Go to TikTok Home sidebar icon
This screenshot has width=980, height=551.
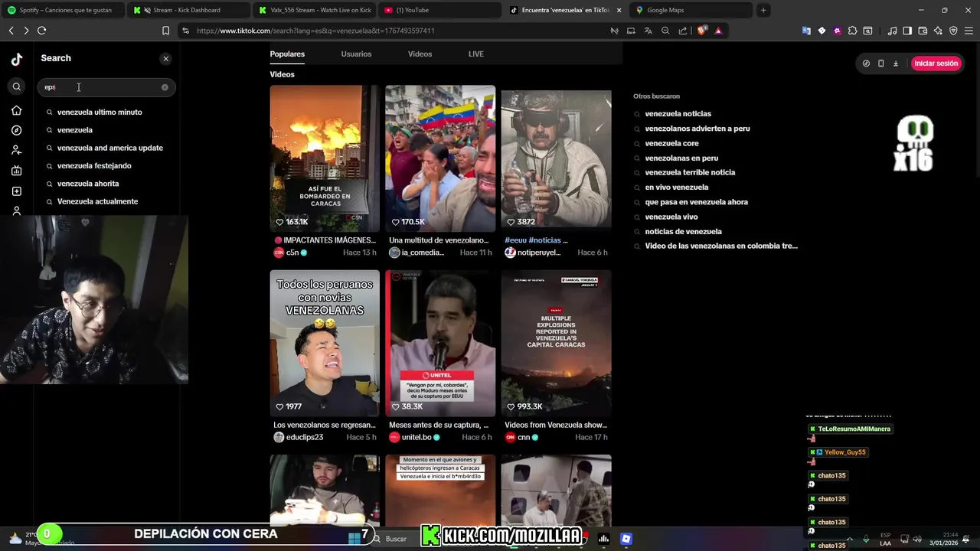pyautogui.click(x=17, y=110)
